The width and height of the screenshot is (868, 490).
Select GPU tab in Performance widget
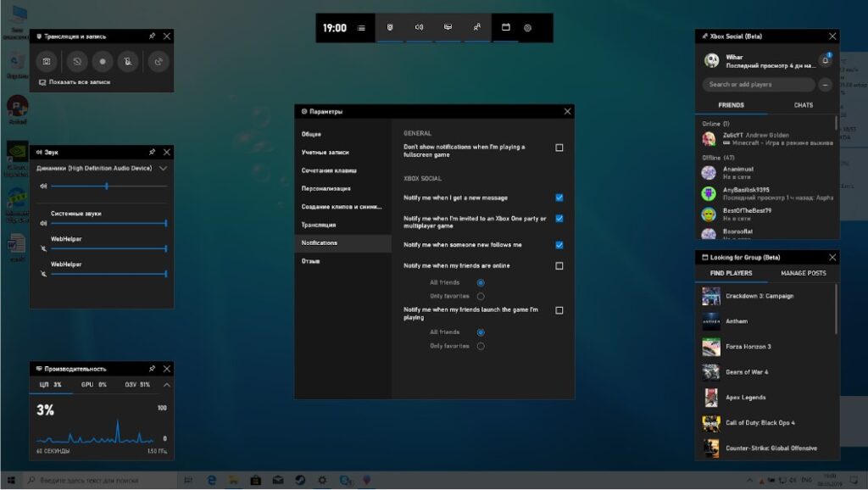click(x=93, y=385)
